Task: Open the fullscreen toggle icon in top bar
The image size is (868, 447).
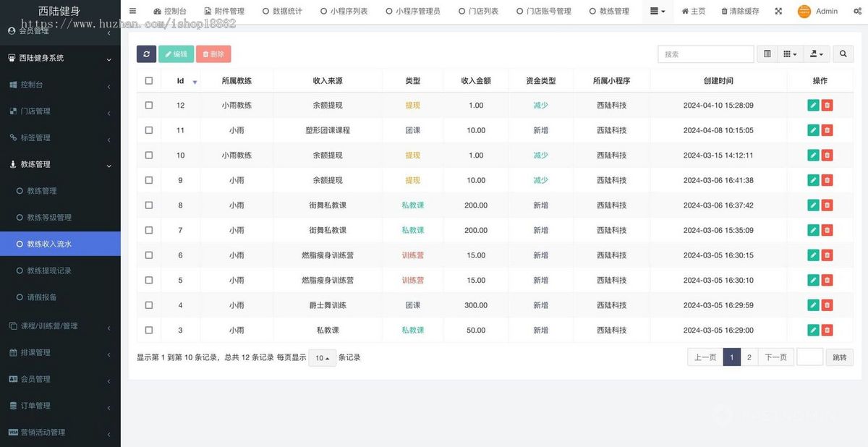Action: click(778, 11)
